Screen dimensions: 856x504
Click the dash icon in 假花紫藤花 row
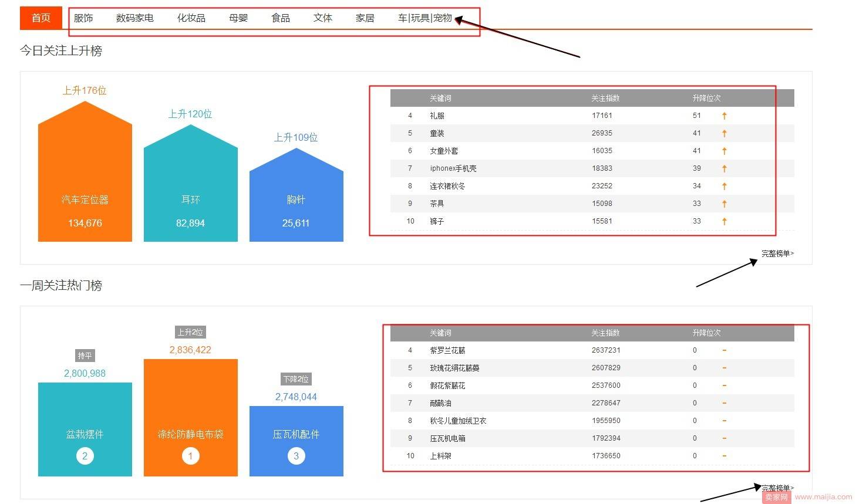724,385
